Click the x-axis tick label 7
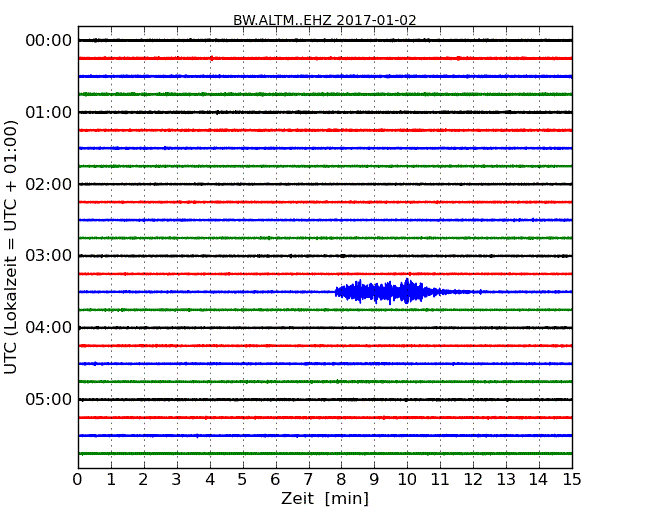Screen dimensions: 650x520 point(308,479)
